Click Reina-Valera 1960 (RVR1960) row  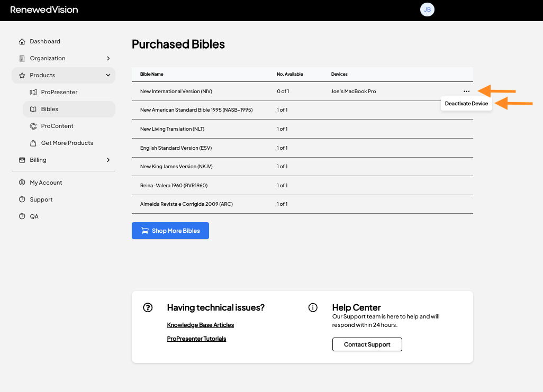pyautogui.click(x=302, y=186)
